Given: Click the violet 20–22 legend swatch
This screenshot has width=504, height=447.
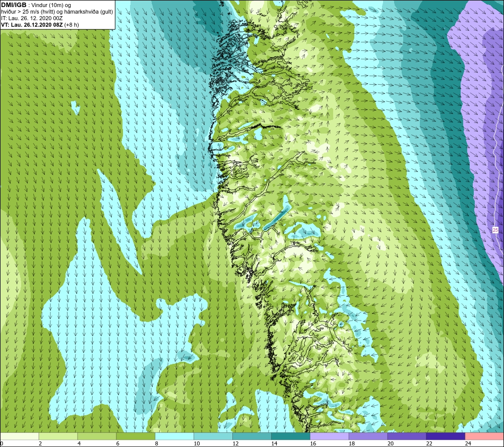Looking at the screenshot, I should tap(407, 436).
